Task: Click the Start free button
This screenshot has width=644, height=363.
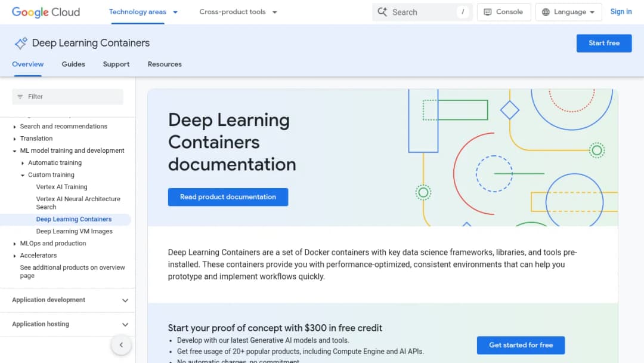Action: [x=603, y=43]
